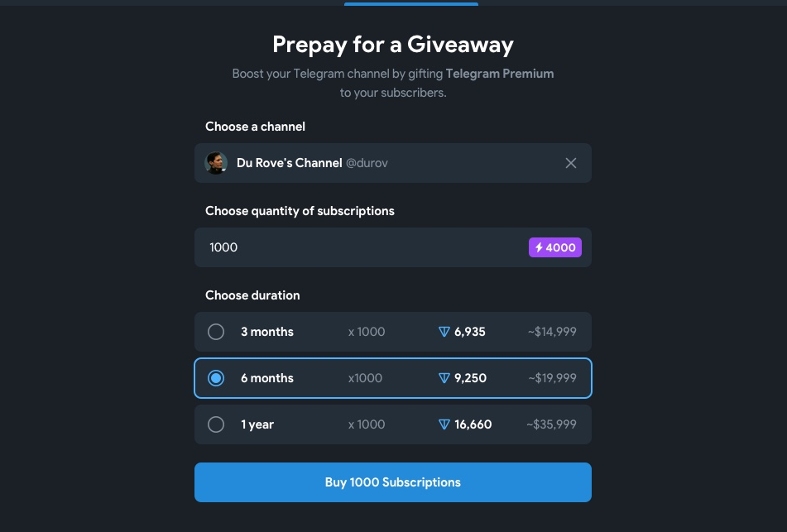This screenshot has height=532, width=787.
Task: Click the TON icon beside 6,935
Action: (444, 332)
